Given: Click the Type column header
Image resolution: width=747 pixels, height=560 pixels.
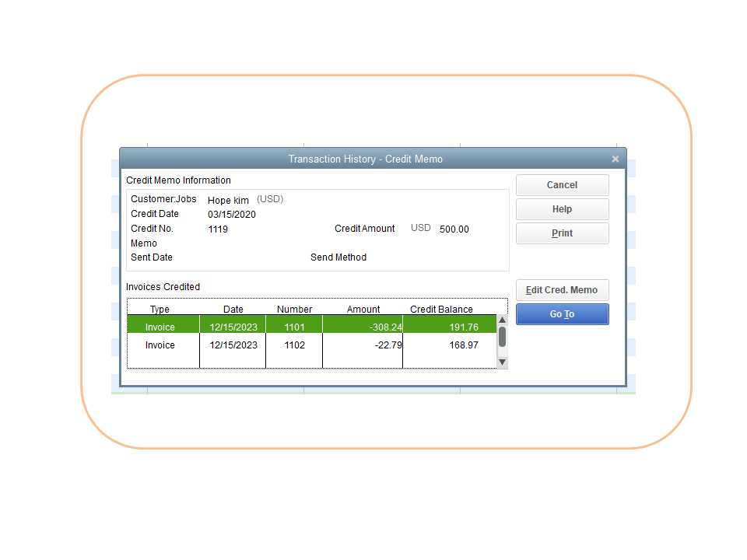Looking at the screenshot, I should [160, 309].
